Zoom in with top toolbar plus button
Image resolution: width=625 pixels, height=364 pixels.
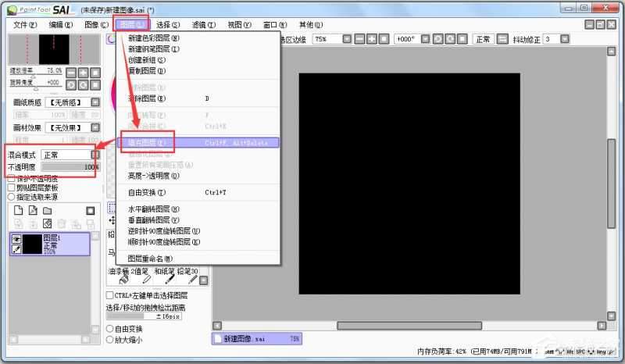coord(372,39)
